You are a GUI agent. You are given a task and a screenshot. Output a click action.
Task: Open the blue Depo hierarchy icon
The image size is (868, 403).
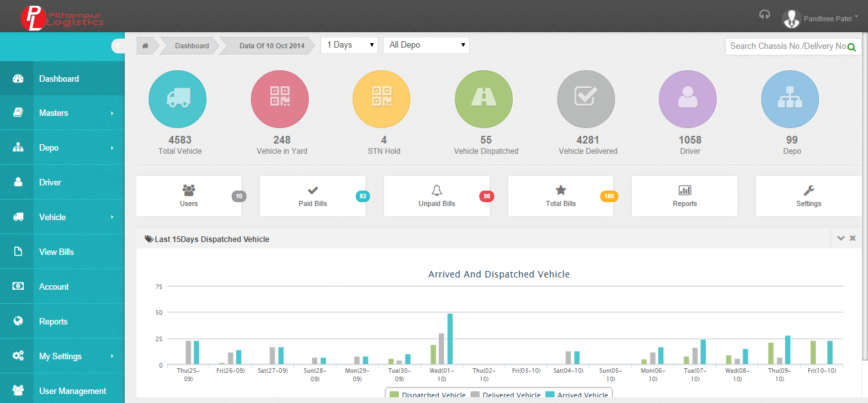tap(790, 98)
